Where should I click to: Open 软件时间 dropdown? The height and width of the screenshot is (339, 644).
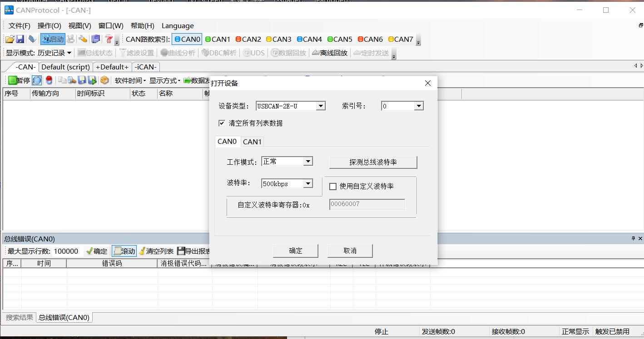[130, 80]
